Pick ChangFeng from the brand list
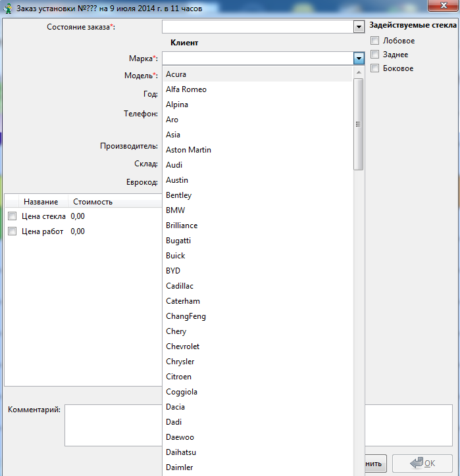This screenshot has height=476, width=460. [258, 316]
